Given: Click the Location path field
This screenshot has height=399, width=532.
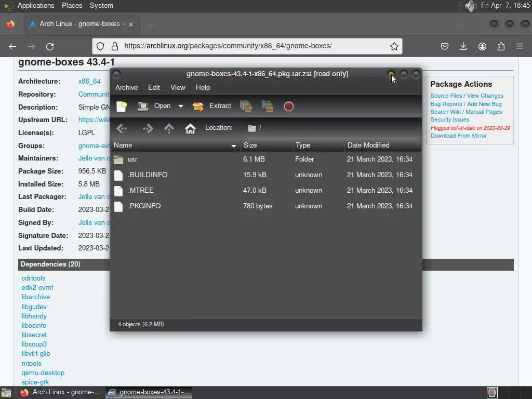Looking at the screenshot, I should pyautogui.click(x=332, y=128).
